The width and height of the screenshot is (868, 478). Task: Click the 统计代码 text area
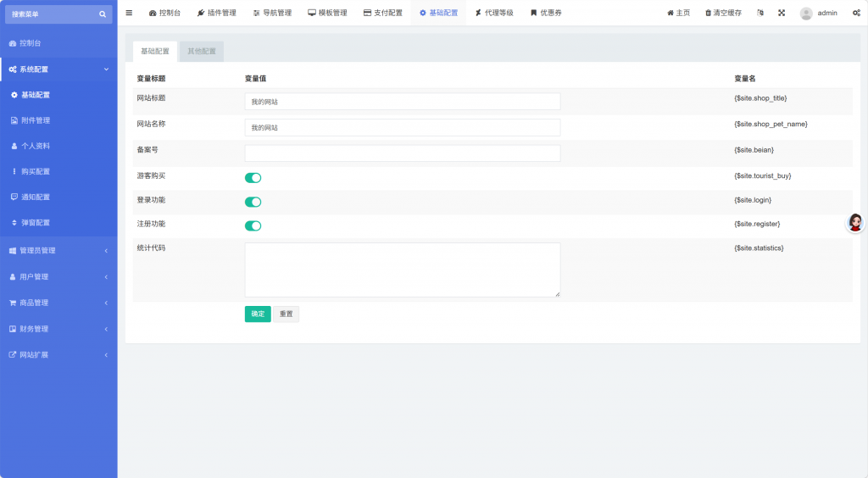click(402, 270)
